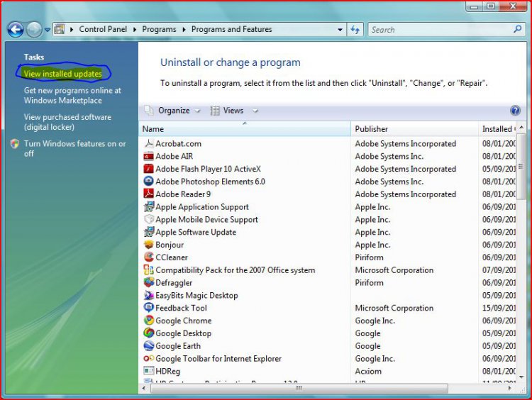Viewport: 532px width, 400px height.
Task: Open Get new programs at Windows Marketplace
Action: [x=72, y=95]
